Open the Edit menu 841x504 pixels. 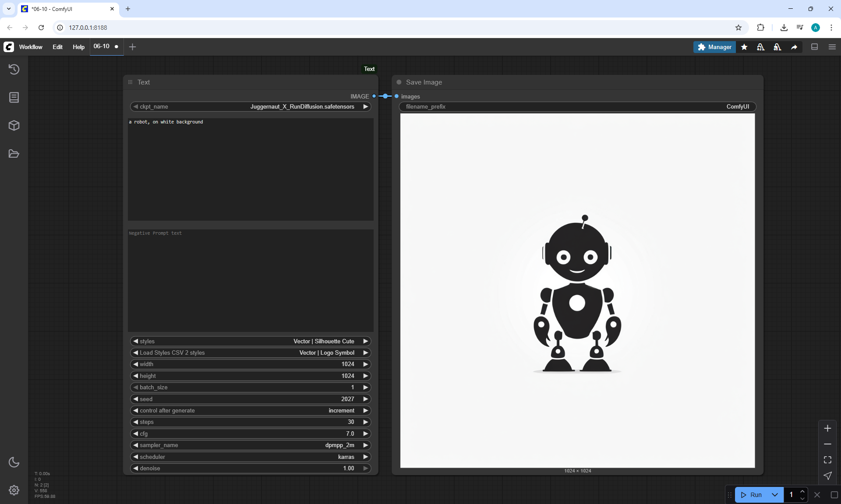(x=57, y=47)
